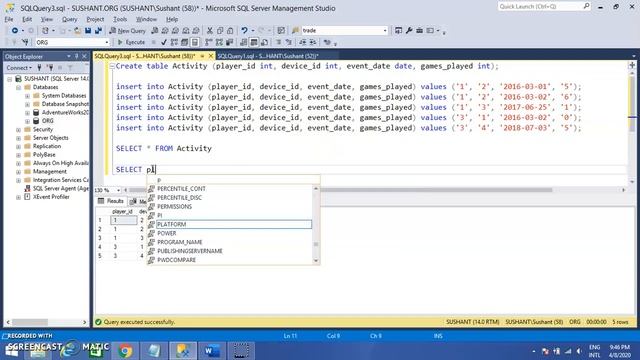Open the Project menu
640x360 pixels.
point(95,19)
